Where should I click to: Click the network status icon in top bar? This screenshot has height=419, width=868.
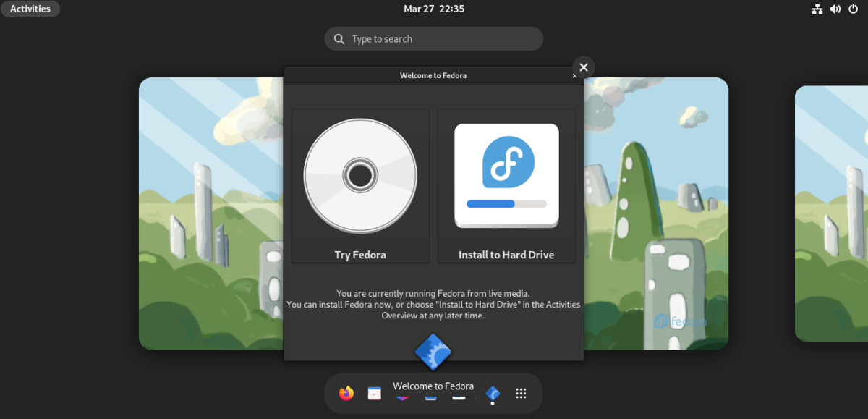pyautogui.click(x=817, y=9)
